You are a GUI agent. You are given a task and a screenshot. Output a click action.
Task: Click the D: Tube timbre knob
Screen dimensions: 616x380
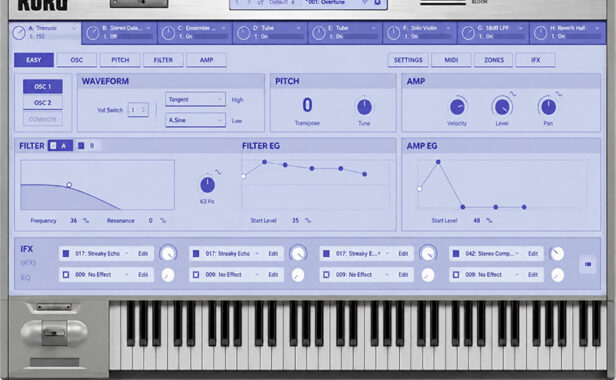(x=244, y=33)
